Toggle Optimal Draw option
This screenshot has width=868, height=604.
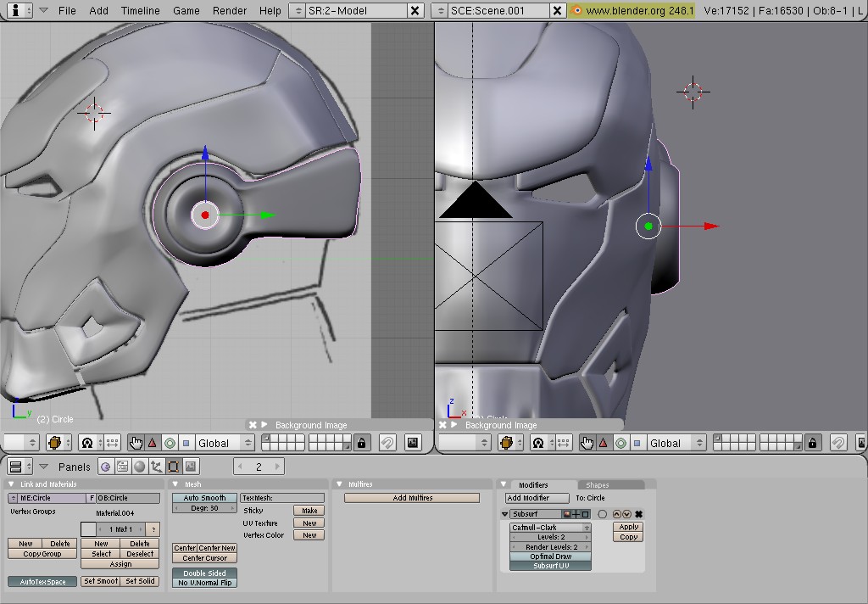point(550,556)
